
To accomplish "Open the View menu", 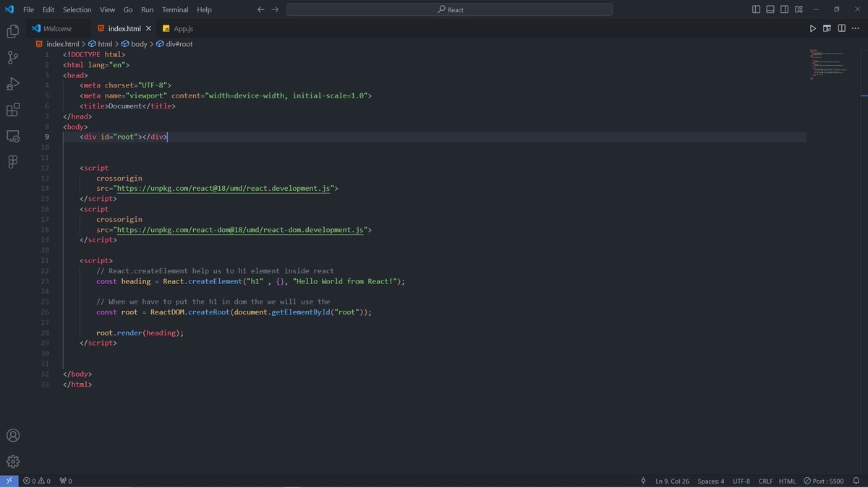I will pos(107,9).
